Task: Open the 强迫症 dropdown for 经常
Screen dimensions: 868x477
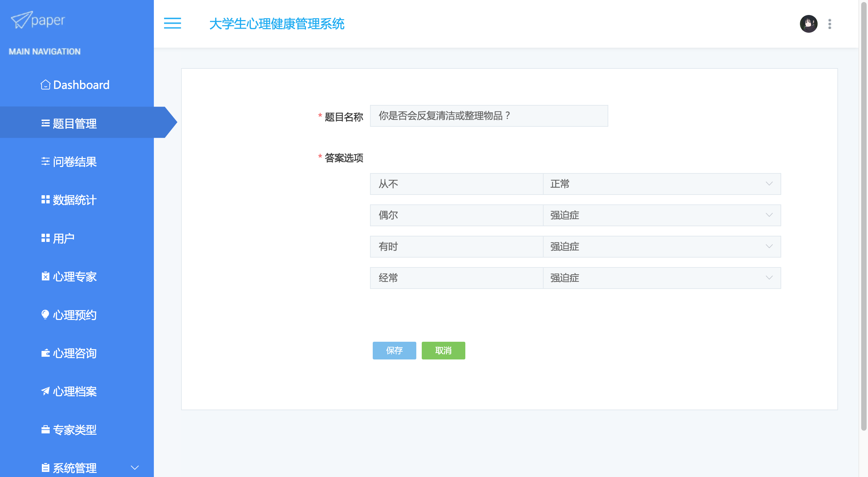Action: pos(661,278)
